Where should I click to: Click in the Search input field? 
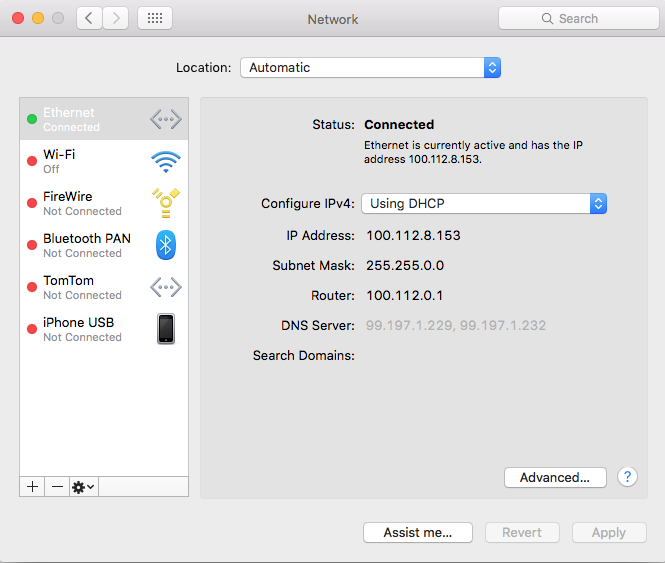point(578,18)
